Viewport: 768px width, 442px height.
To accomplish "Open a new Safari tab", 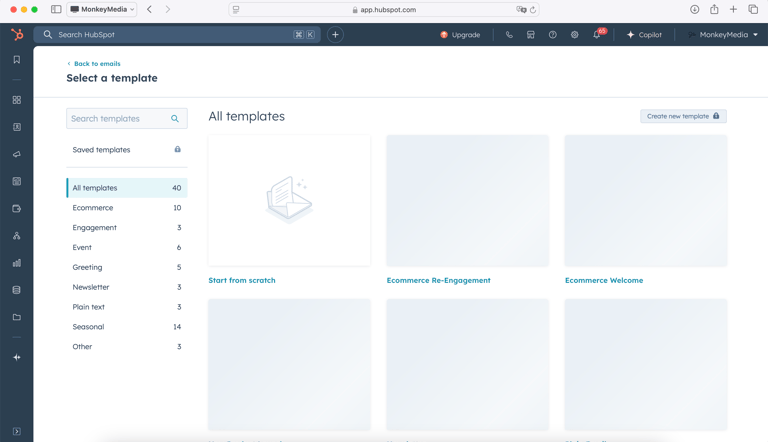I will point(733,9).
